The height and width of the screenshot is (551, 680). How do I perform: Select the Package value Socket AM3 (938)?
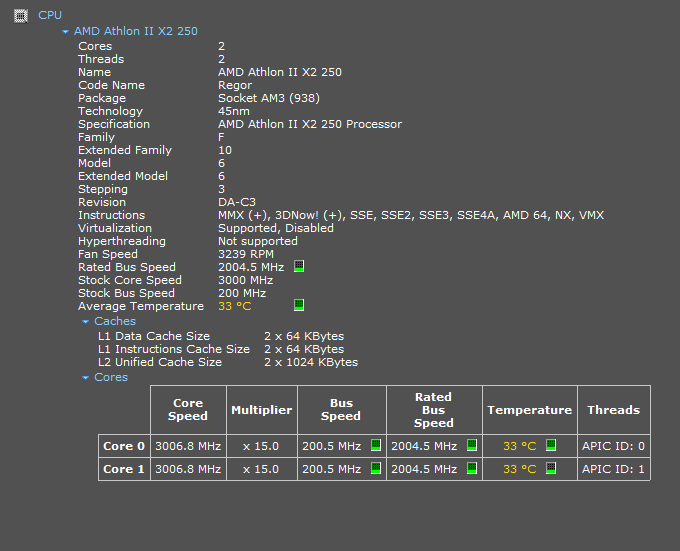269,98
